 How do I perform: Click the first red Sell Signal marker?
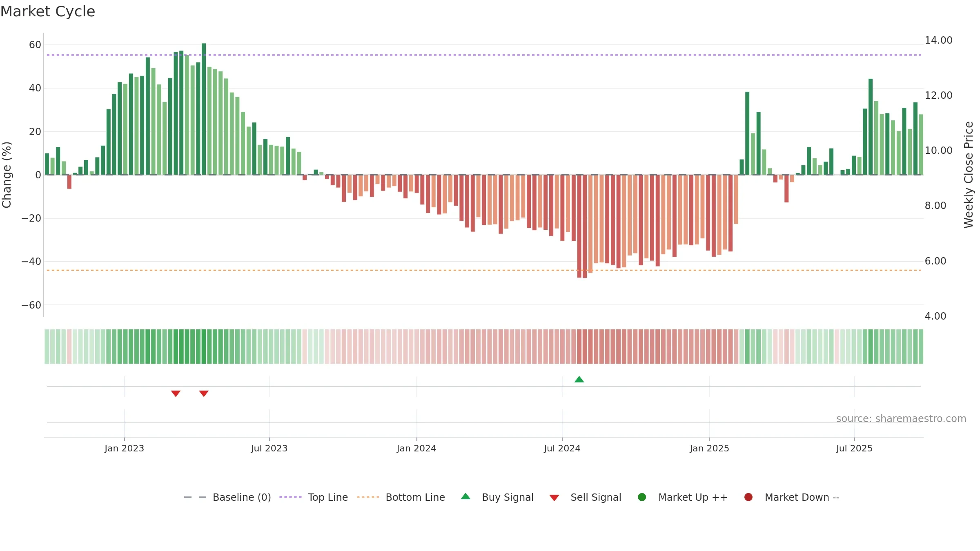176,393
